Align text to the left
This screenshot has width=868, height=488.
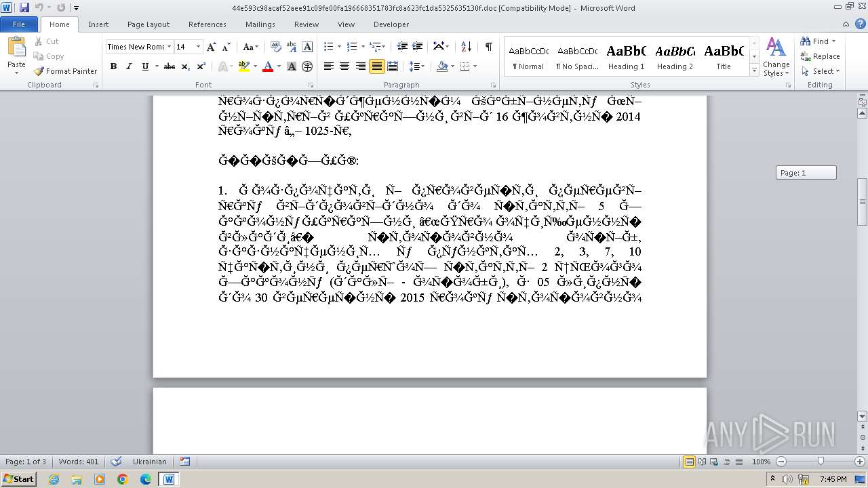click(x=329, y=66)
